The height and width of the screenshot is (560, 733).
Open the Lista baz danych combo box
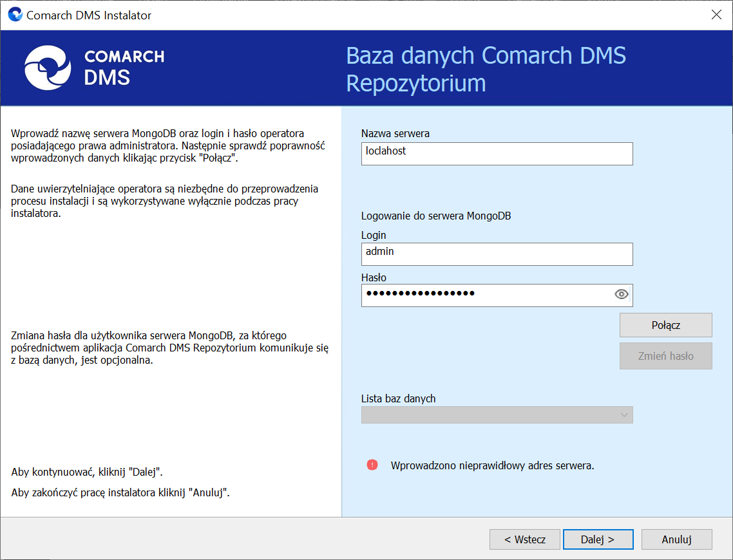pyautogui.click(x=497, y=415)
